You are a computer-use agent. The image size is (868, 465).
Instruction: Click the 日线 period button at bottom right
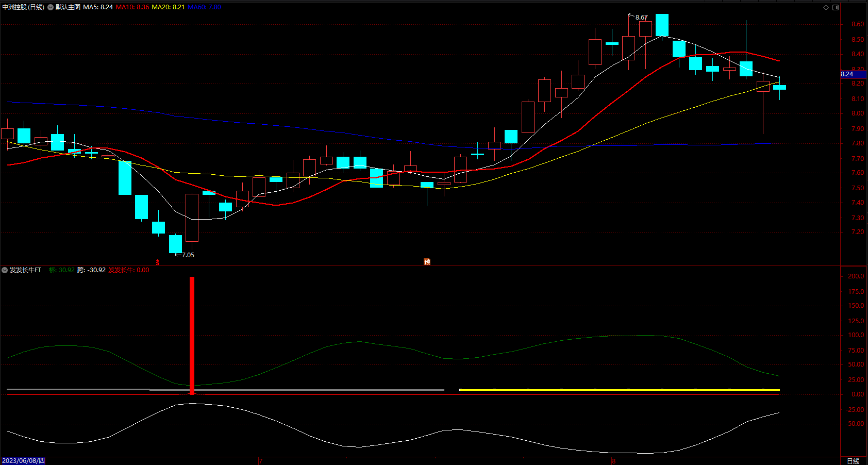pyautogui.click(x=853, y=461)
